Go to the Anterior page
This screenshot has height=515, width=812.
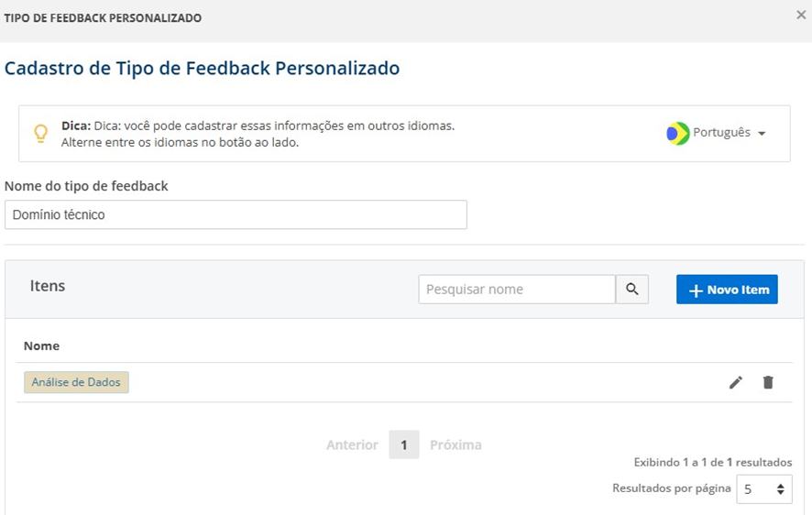coord(352,444)
